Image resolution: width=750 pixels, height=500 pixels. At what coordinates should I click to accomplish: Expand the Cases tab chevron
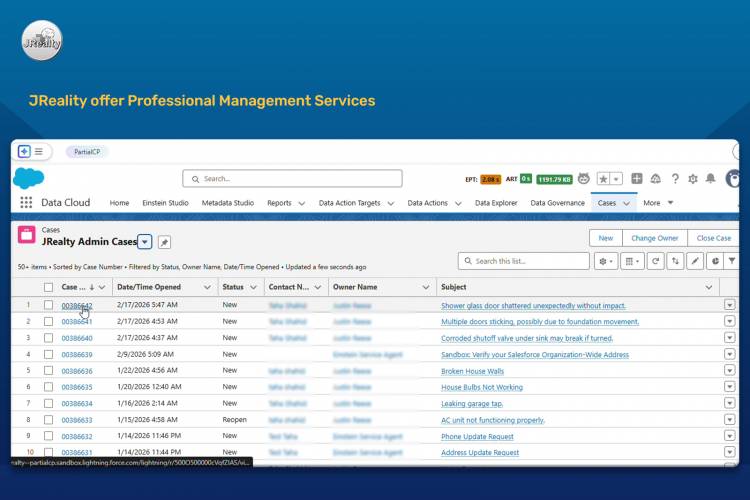pyautogui.click(x=627, y=203)
